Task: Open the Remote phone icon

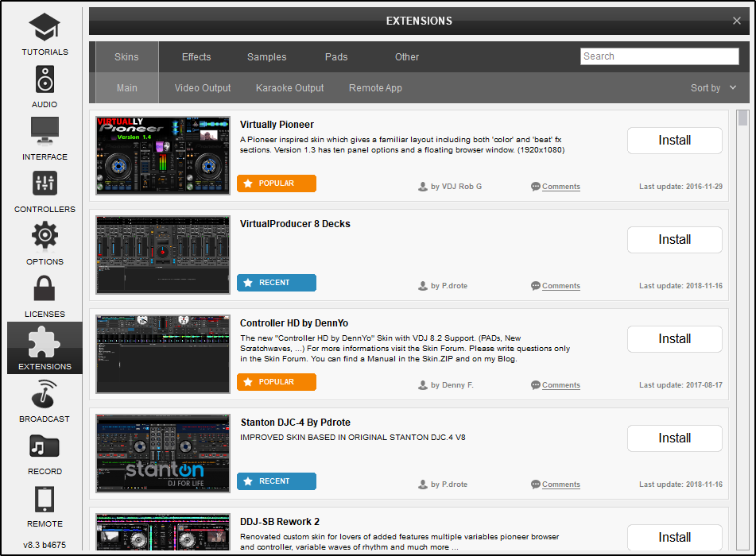Action: [45, 499]
